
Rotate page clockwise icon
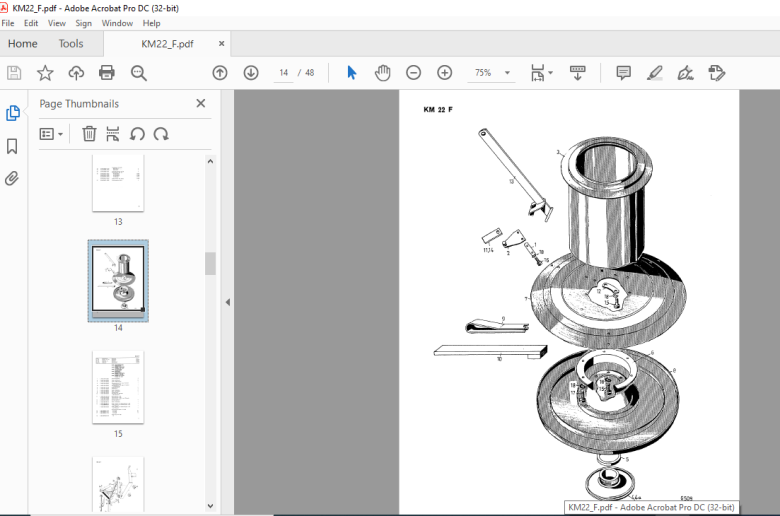(161, 134)
